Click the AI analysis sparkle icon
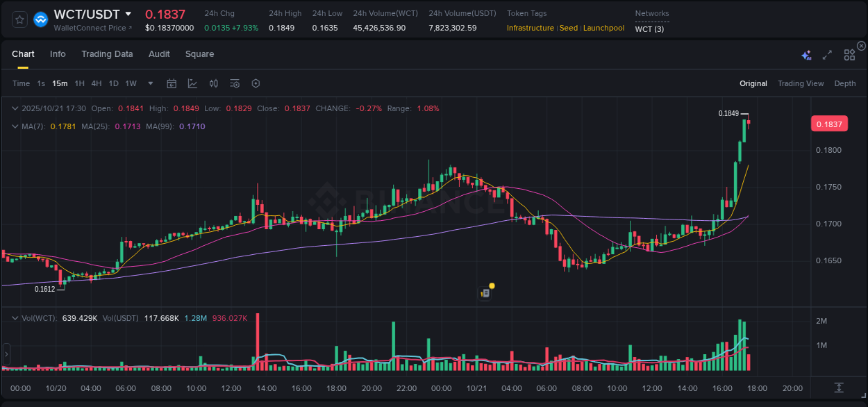Viewport: 868px width, 407px height. [806, 53]
